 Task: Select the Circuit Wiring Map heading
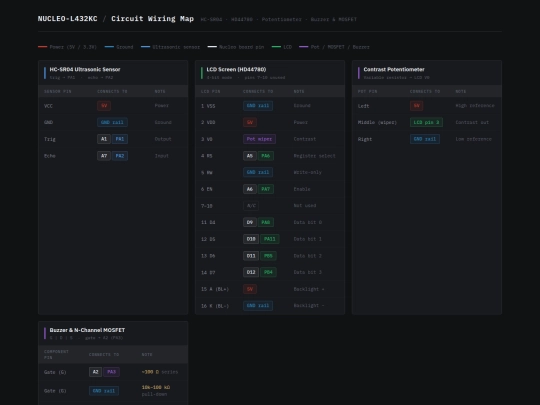pos(152,19)
